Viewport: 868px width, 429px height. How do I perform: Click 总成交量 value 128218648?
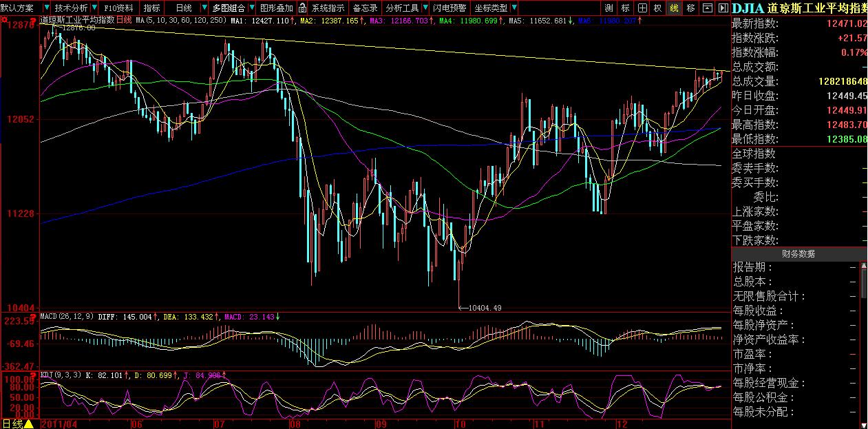coord(843,81)
